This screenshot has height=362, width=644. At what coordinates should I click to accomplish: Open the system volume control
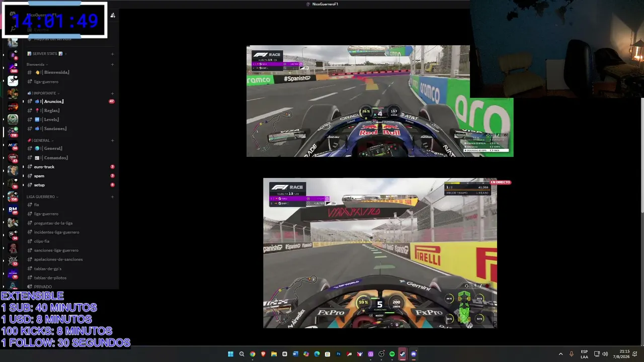click(x=605, y=354)
